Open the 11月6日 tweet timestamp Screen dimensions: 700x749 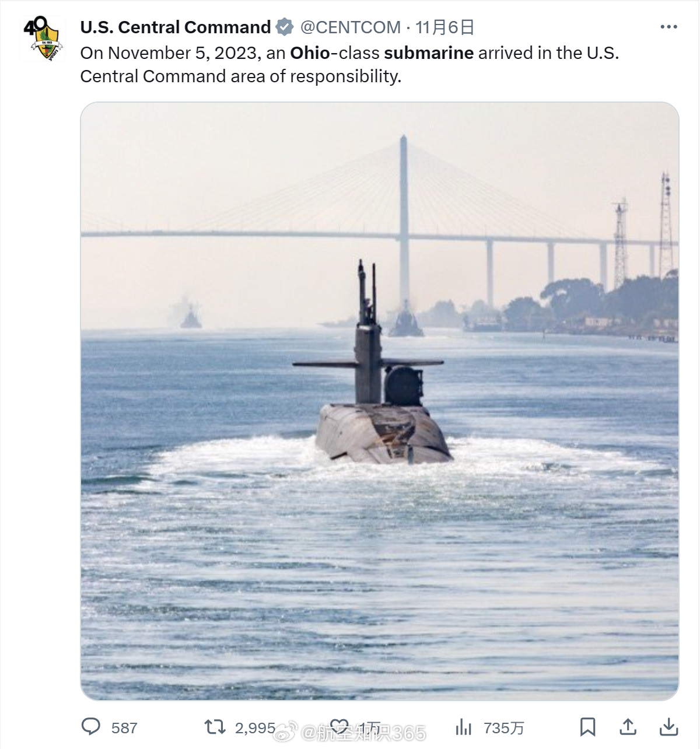[444, 27]
